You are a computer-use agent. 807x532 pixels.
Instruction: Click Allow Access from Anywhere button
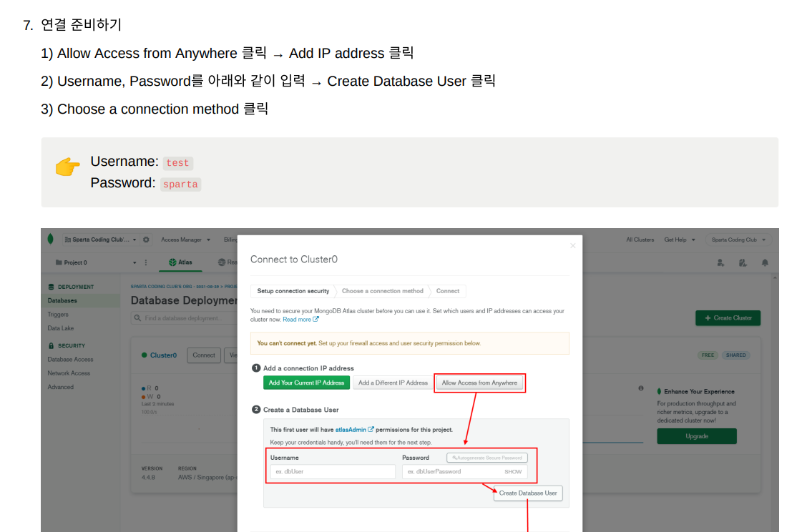tap(479, 383)
